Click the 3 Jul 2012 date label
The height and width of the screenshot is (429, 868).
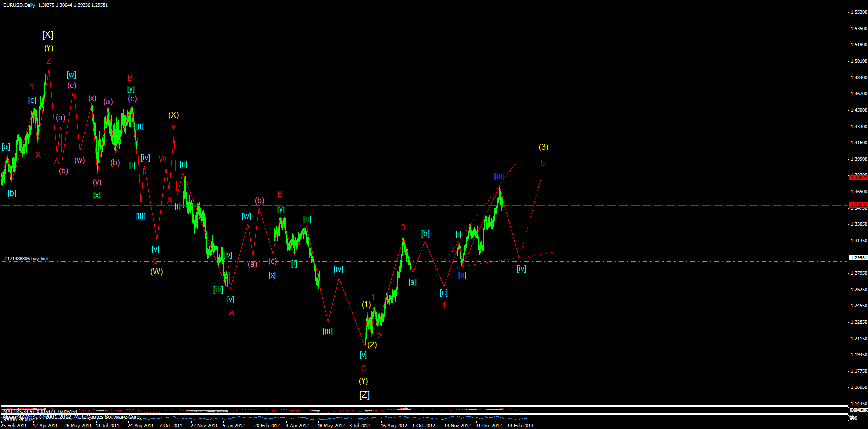tap(360, 426)
